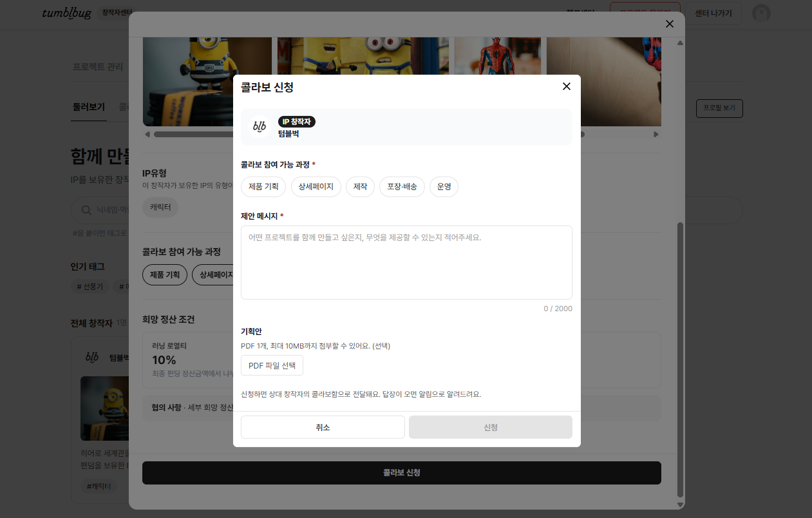
Task: Toggle the 상세페이지 participation chip
Action: pyautogui.click(x=316, y=187)
